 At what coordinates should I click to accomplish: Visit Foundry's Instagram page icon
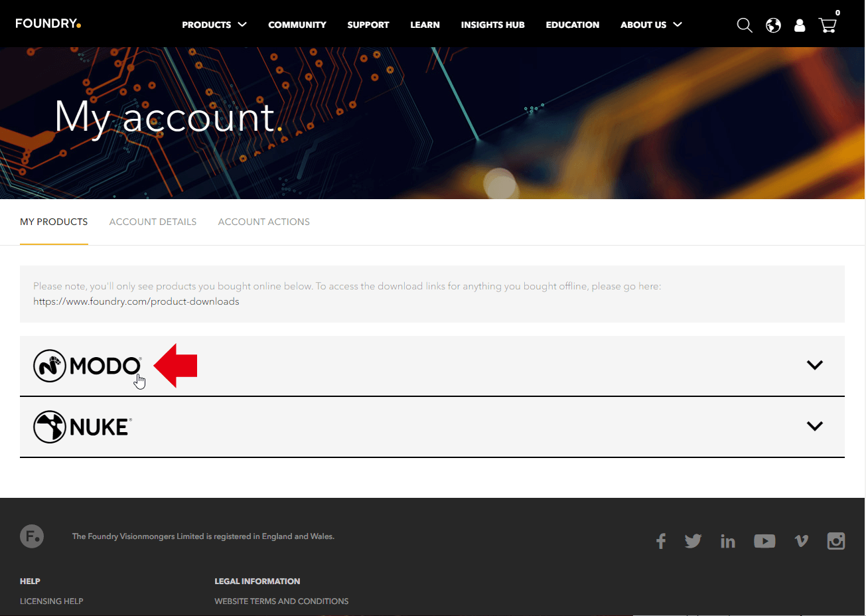click(836, 541)
